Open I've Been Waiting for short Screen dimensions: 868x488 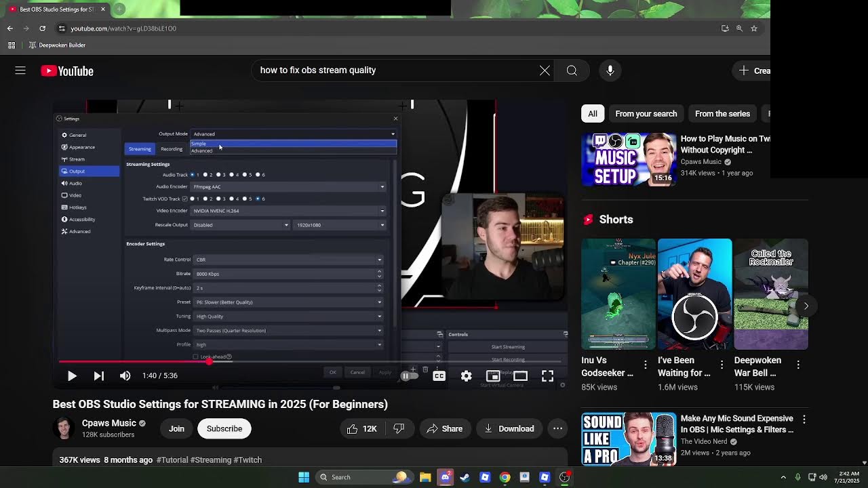click(694, 293)
